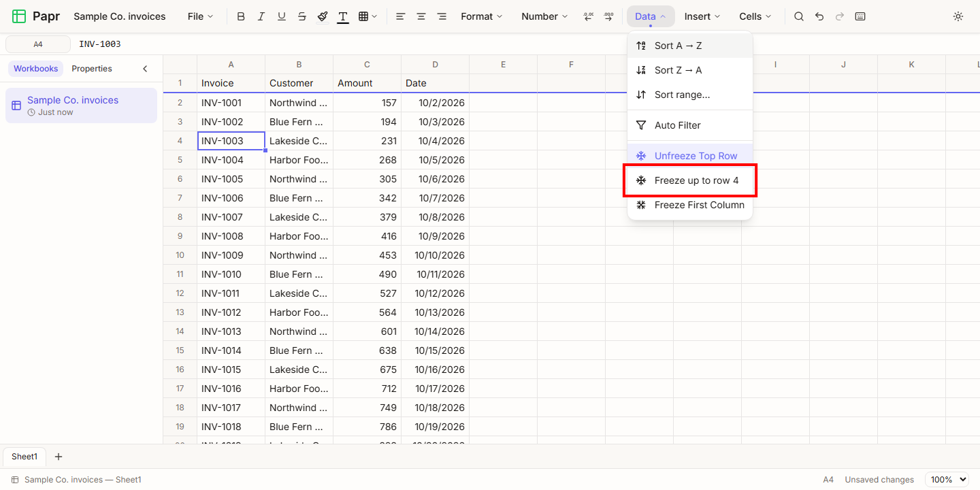Switch to the Properties tab

92,69
